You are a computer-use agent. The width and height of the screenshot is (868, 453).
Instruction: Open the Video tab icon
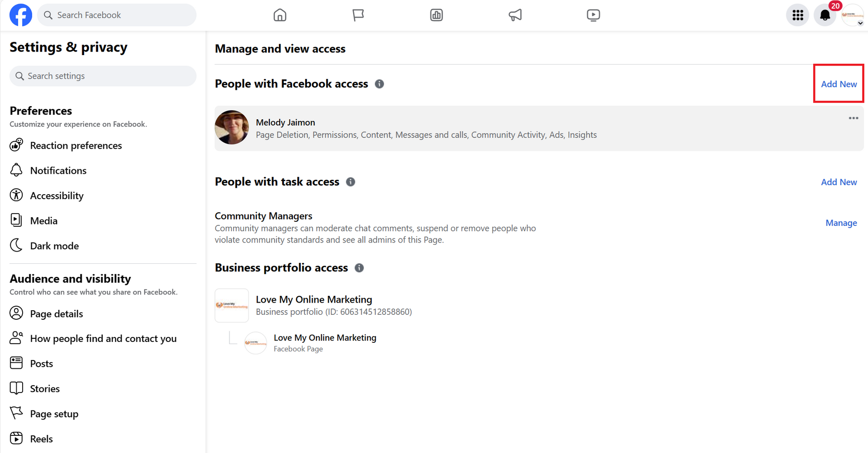593,15
